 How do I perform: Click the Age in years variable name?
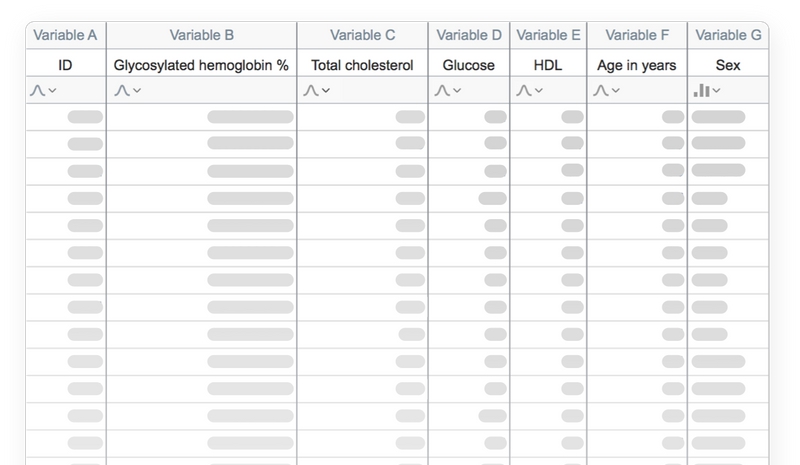click(636, 65)
